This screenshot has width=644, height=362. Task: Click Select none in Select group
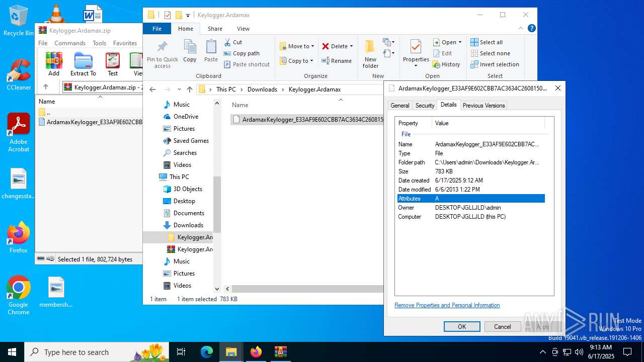point(490,53)
